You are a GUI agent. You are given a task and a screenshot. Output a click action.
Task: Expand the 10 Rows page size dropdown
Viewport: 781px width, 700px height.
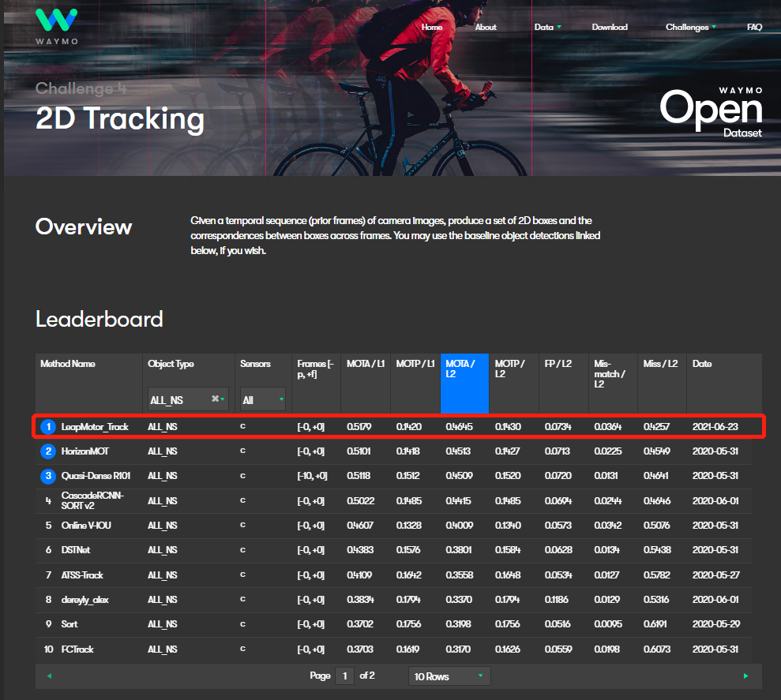tap(449, 676)
